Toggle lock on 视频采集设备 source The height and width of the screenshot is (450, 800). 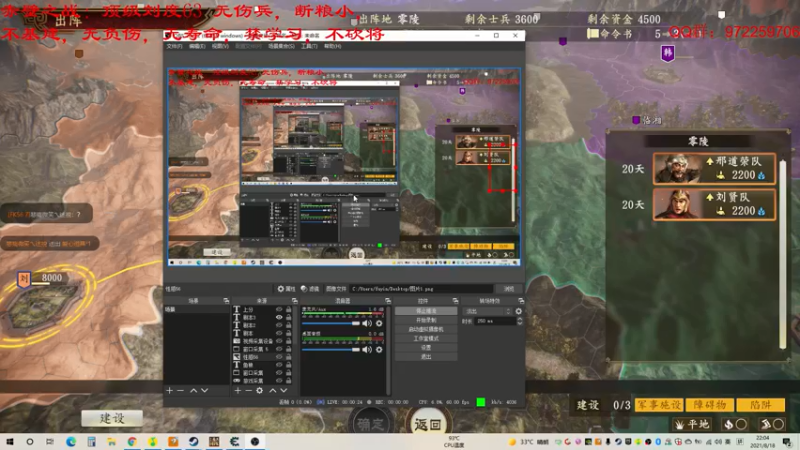pos(288,341)
